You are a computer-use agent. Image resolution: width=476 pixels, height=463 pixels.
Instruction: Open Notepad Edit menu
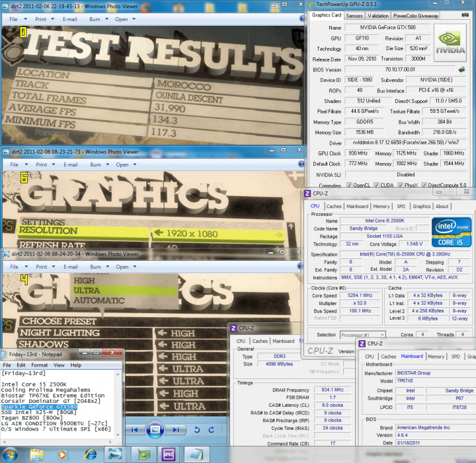tap(21, 365)
